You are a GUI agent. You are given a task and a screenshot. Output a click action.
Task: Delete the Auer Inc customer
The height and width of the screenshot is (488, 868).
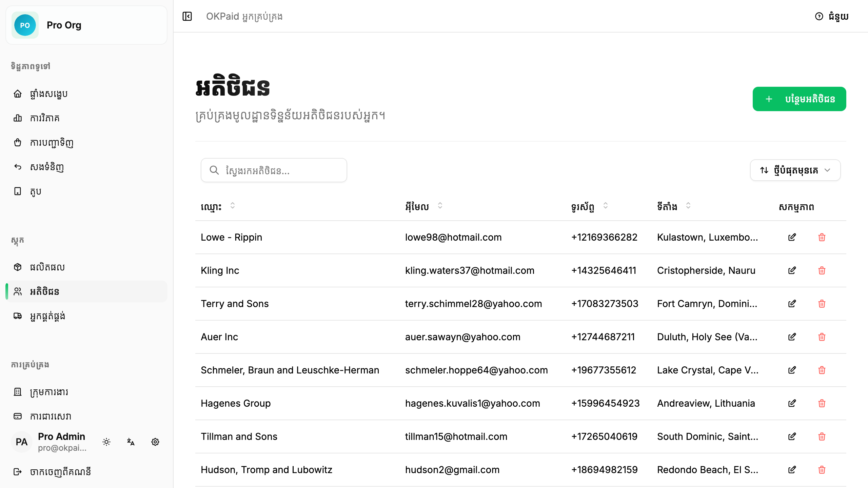tap(822, 337)
